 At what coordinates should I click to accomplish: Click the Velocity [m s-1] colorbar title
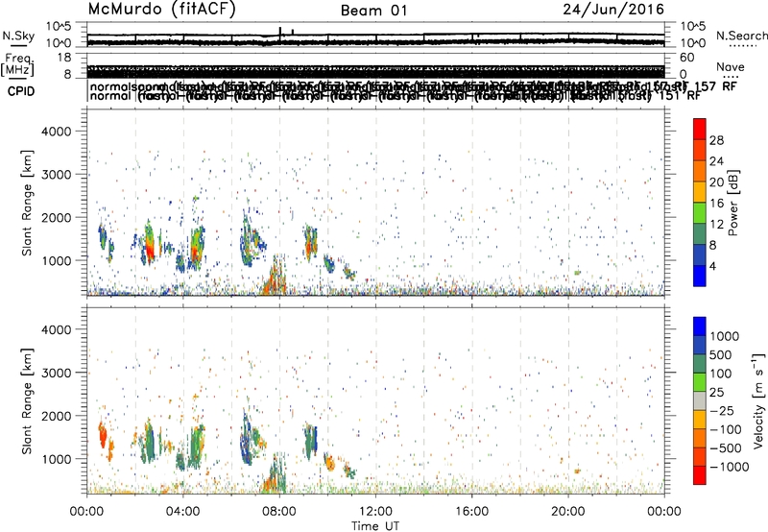(757, 400)
